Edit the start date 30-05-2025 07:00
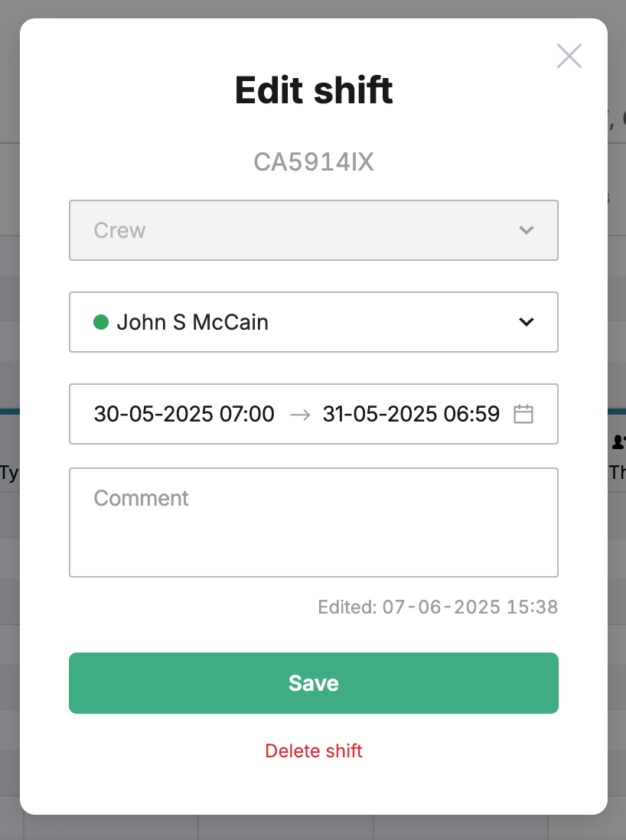Viewport: 626px width, 840px height. (184, 414)
